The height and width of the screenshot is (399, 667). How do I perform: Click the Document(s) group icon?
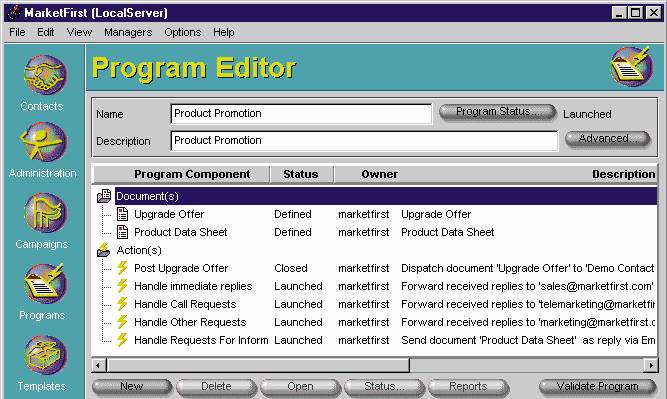[104, 196]
